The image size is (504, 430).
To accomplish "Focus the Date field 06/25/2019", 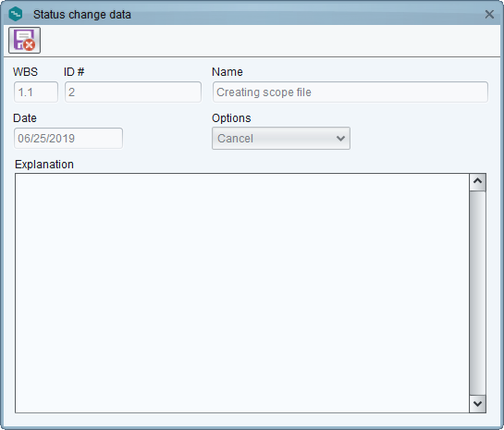I will tap(68, 139).
